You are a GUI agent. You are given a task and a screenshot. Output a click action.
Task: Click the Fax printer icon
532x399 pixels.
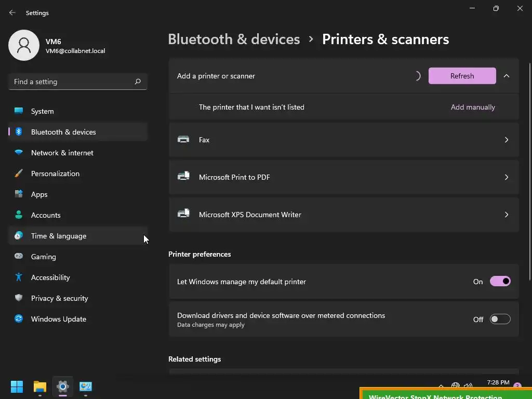pos(183,139)
